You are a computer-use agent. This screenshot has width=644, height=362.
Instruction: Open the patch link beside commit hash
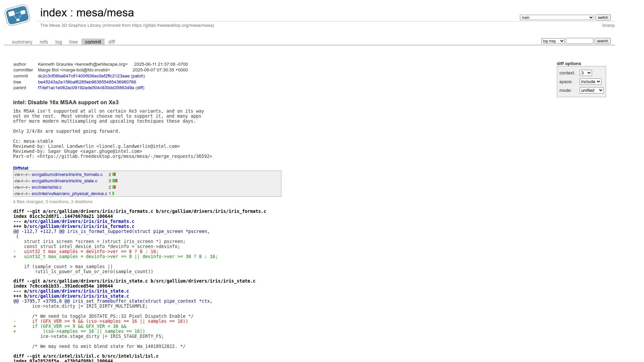click(x=138, y=76)
